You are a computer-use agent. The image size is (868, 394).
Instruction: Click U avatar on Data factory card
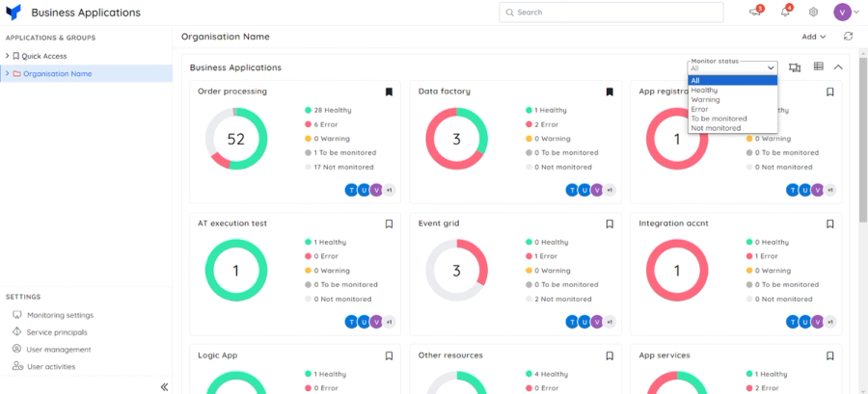point(584,190)
